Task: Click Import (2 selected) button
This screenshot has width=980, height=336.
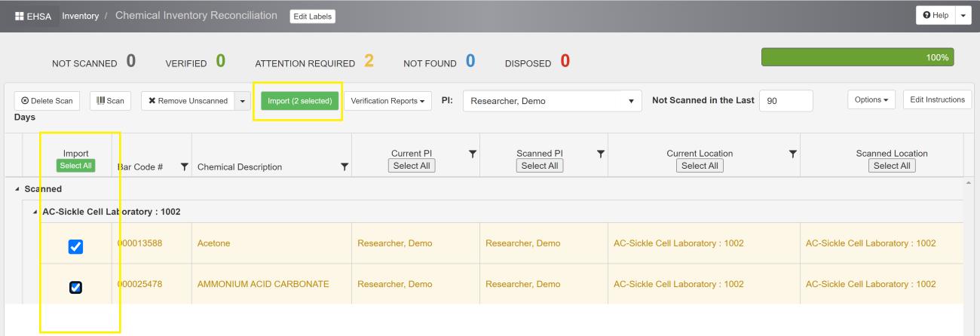Action: point(300,101)
